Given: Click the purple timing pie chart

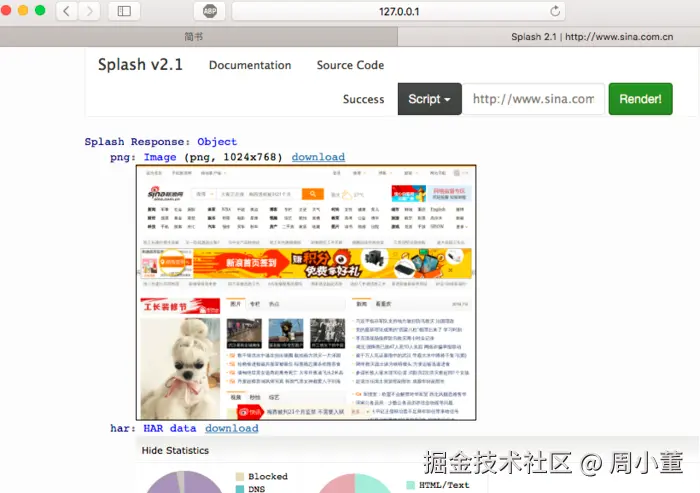Looking at the screenshot, I should [184, 483].
